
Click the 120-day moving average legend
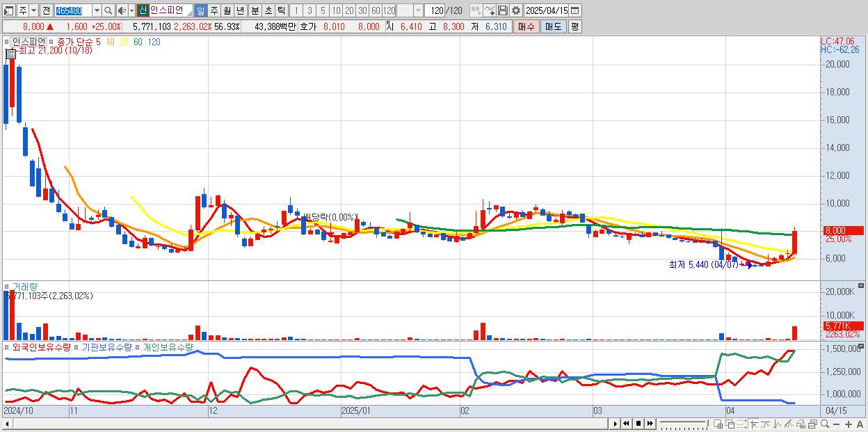pos(154,42)
